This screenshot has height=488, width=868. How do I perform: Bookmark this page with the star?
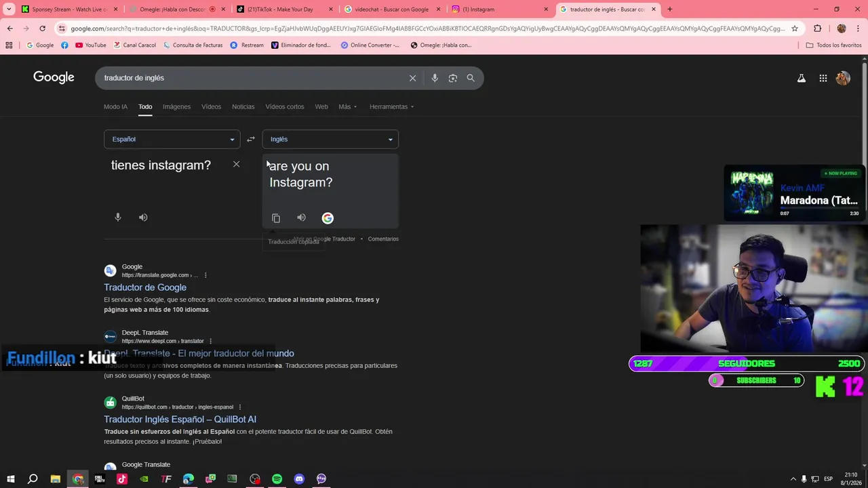795,28
